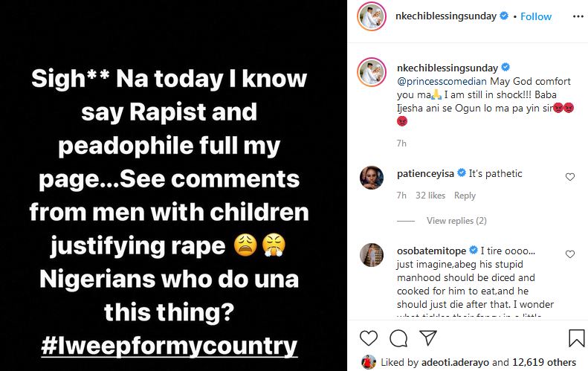Screen dimensions: 588x371
Task: Open patienceyisa's avatar
Action: (372, 178)
